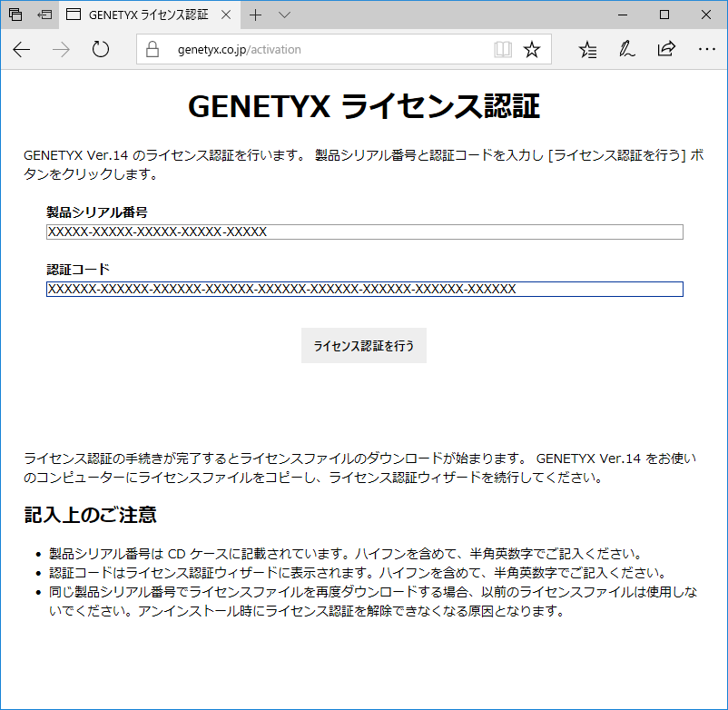
Task: Click the Add notes pen icon
Action: pyautogui.click(x=626, y=49)
